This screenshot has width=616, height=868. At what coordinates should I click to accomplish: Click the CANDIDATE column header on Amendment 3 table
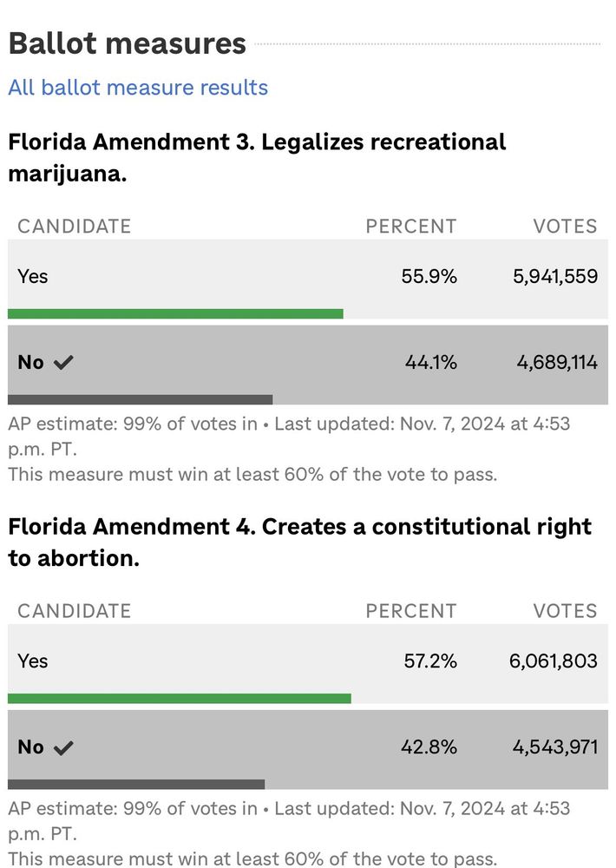click(74, 226)
